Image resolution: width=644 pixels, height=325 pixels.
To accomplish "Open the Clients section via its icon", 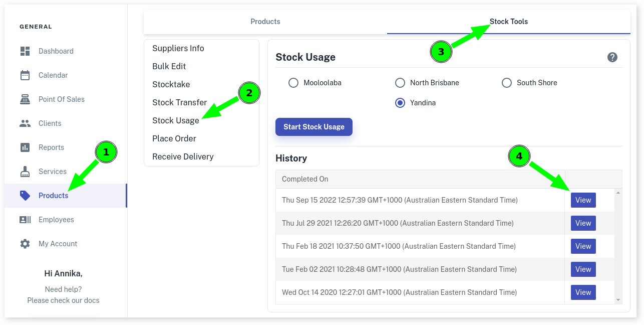I will pyautogui.click(x=24, y=123).
